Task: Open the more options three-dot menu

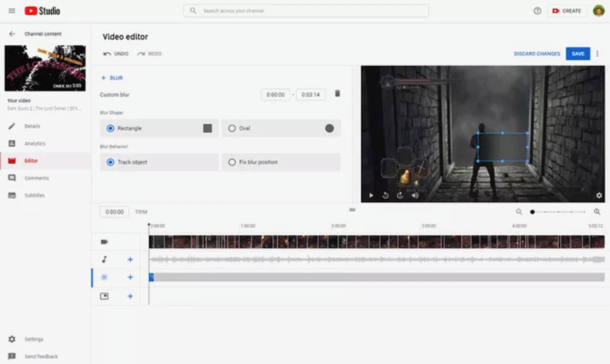Action: (597, 53)
